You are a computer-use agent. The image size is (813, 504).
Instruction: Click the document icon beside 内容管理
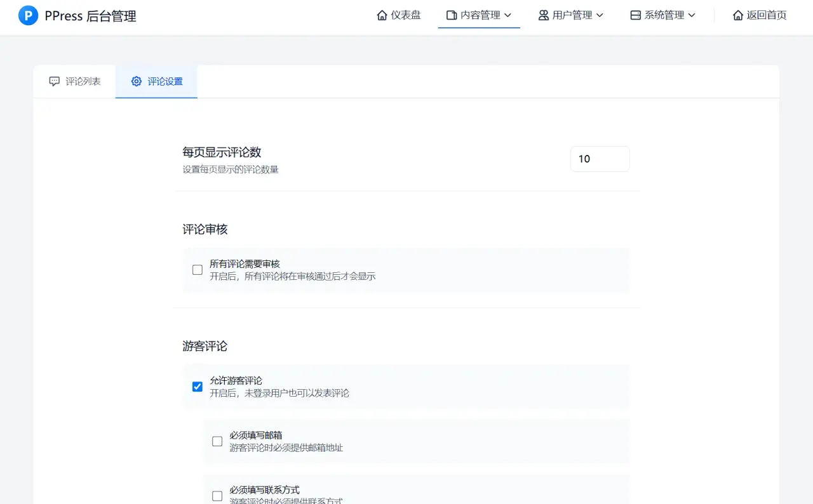(451, 15)
